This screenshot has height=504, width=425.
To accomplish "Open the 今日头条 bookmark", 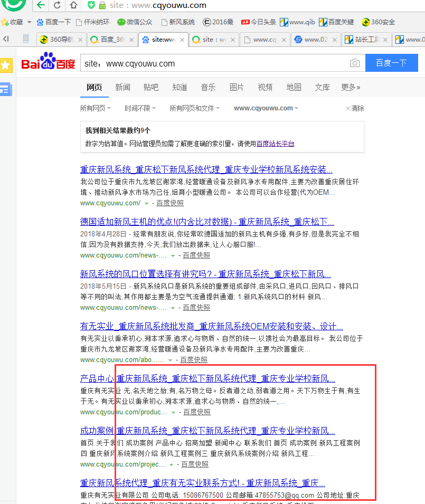I will point(259,22).
